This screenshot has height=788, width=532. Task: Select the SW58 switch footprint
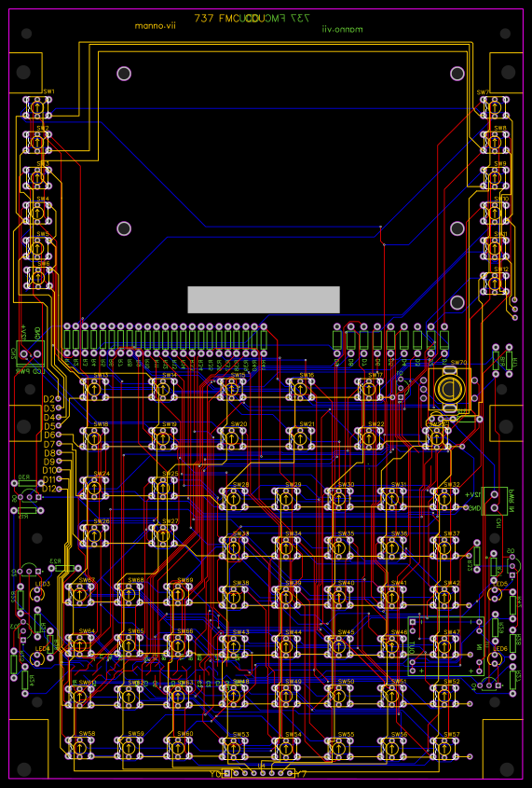(79, 747)
